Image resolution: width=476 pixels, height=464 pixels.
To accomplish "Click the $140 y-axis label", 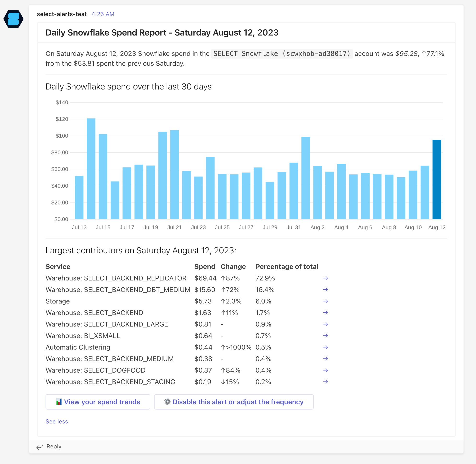I will [62, 102].
